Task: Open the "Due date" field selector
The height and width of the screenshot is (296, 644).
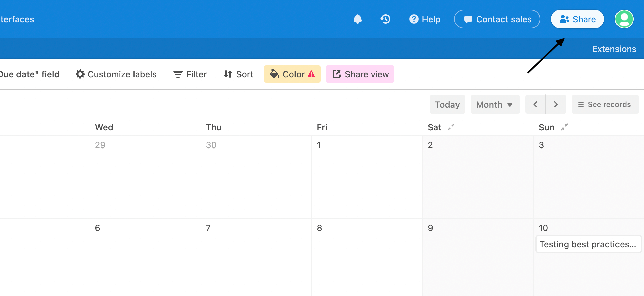Action: 30,74
